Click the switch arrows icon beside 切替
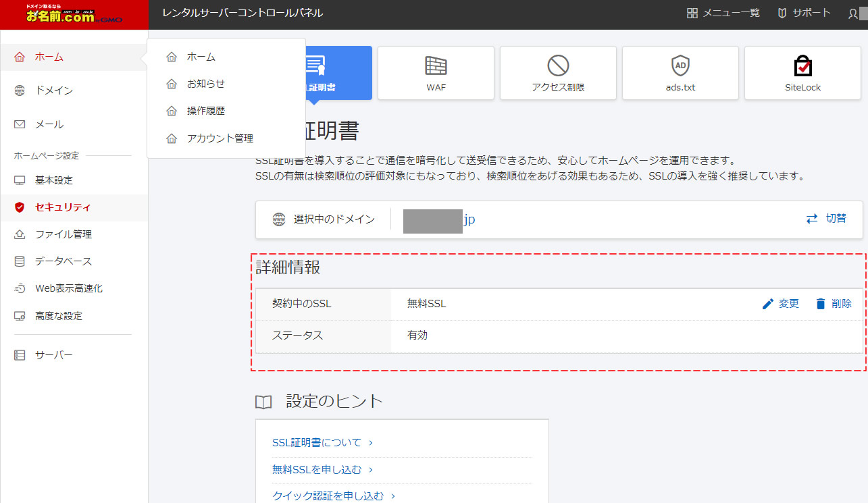Viewport: 868px width, 503px height. [x=811, y=219]
